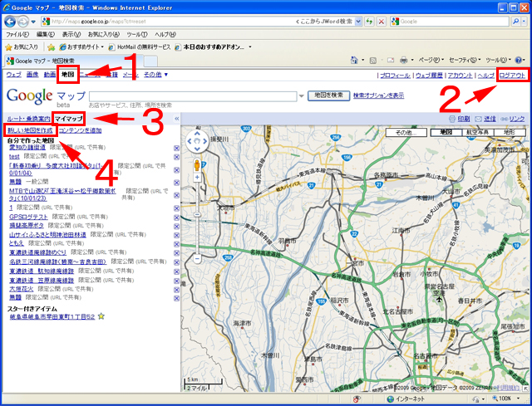Switch map view to 航空写真 satellite

pyautogui.click(x=478, y=132)
